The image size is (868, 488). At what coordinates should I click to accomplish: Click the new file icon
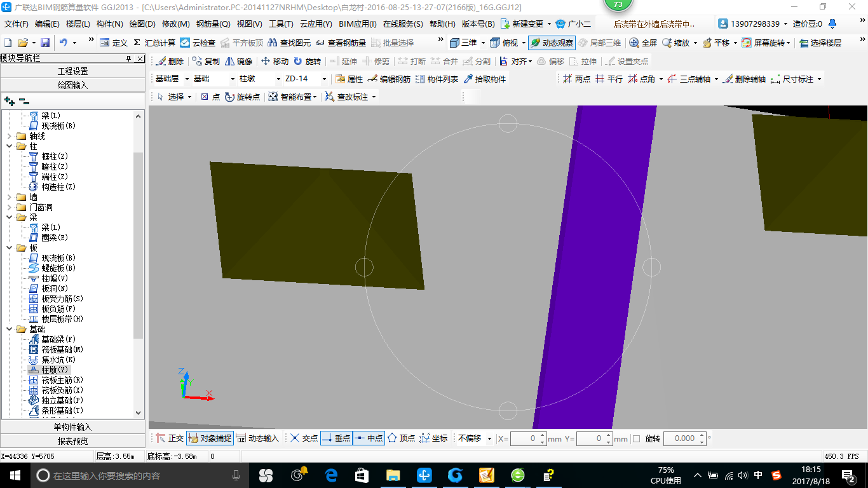pos(8,43)
